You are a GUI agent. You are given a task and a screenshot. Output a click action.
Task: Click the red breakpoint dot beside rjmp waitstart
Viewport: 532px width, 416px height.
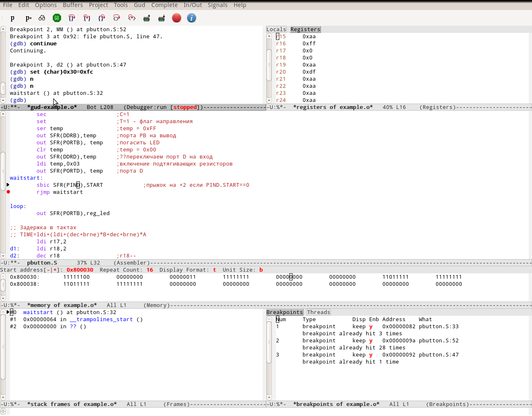[8, 192]
